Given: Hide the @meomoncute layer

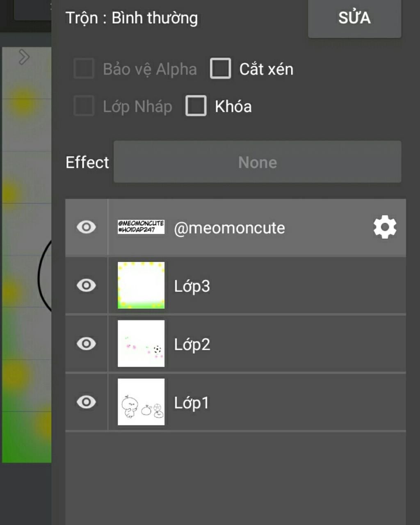Looking at the screenshot, I should pos(86,227).
